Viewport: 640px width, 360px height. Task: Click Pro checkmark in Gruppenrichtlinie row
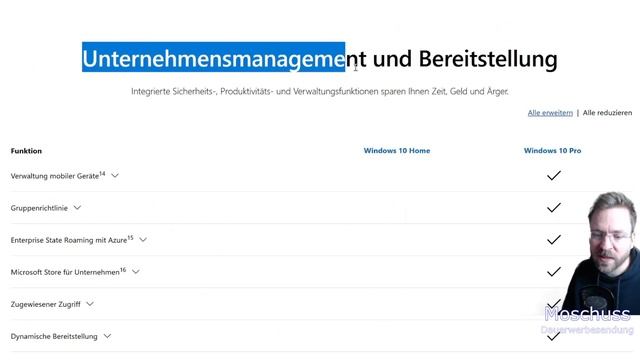(x=553, y=208)
